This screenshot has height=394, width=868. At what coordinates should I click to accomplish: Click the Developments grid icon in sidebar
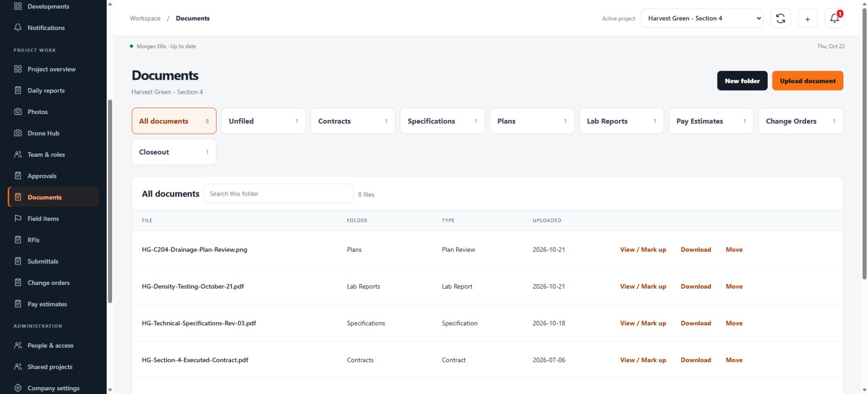point(18,6)
